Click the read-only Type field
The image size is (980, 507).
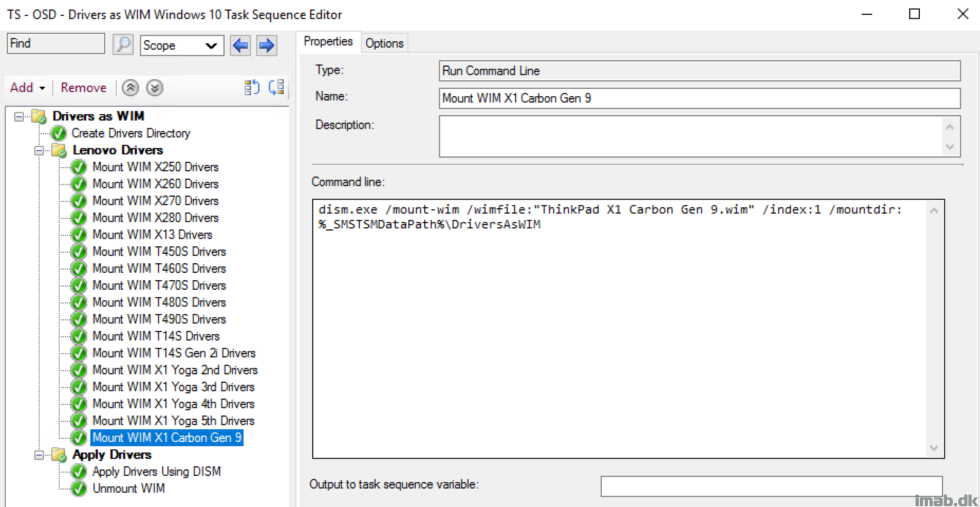coord(699,71)
